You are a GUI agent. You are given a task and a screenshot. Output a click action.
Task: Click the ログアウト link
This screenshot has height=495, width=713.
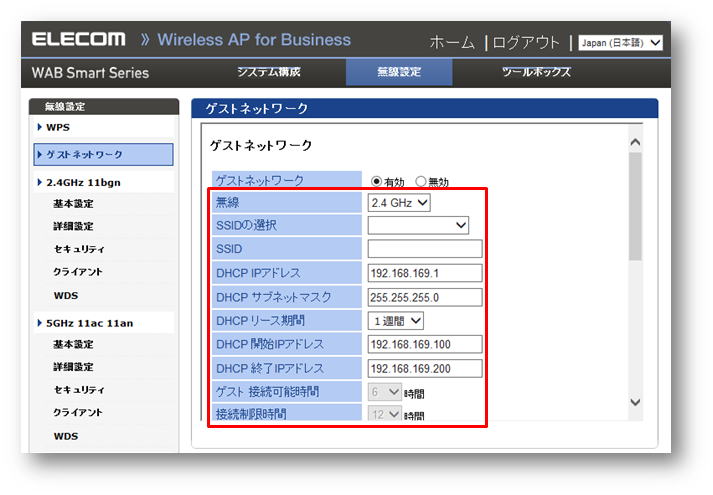526,43
